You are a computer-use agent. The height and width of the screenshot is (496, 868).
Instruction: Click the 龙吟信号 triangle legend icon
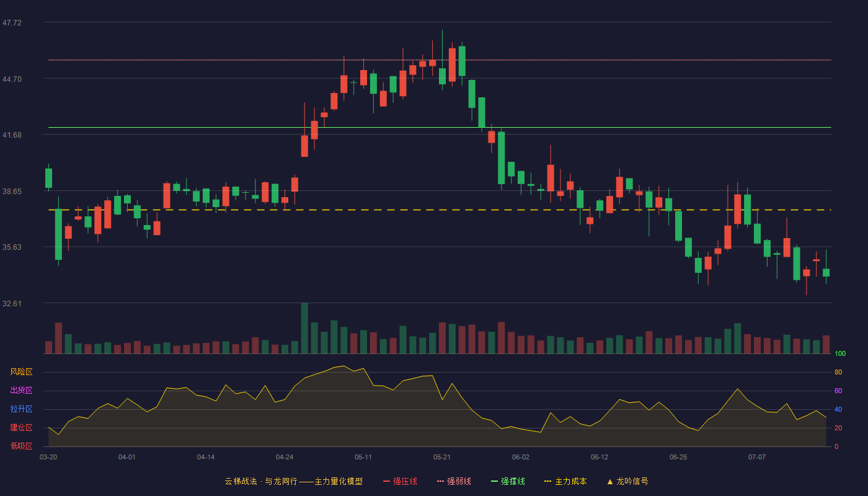[610, 481]
